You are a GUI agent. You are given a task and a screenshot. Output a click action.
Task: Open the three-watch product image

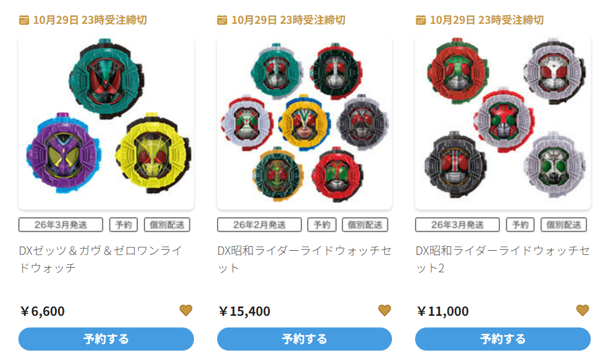(106, 122)
